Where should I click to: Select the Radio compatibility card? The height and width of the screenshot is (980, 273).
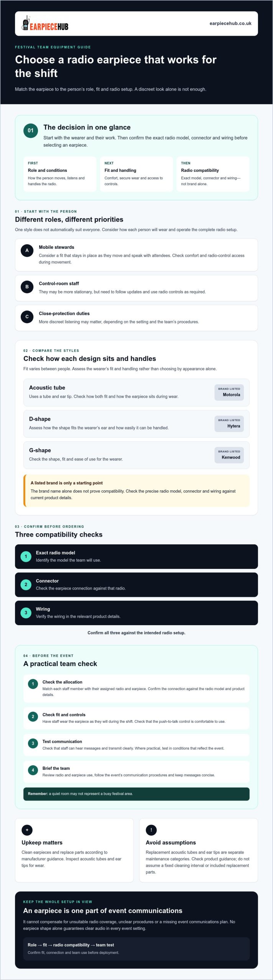click(213, 174)
